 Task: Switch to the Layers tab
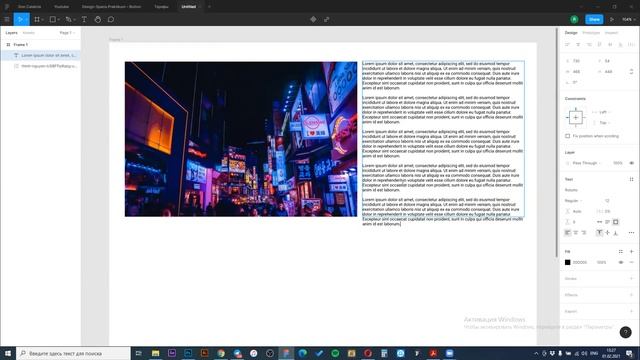point(11,33)
